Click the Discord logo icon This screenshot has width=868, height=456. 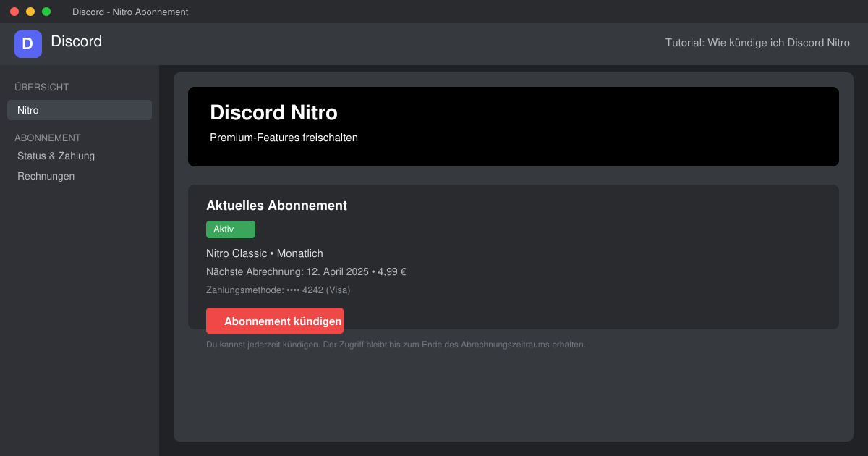28,44
